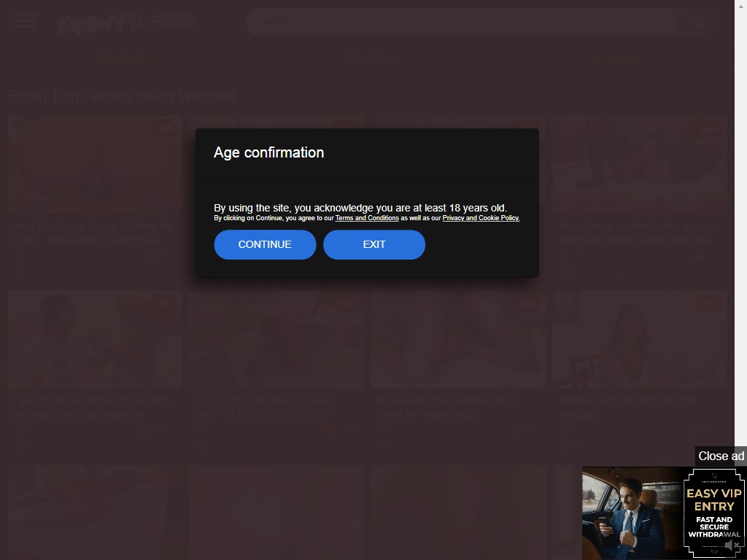Unmute the ad video speaker icon
The height and width of the screenshot is (560, 747).
[x=731, y=545]
